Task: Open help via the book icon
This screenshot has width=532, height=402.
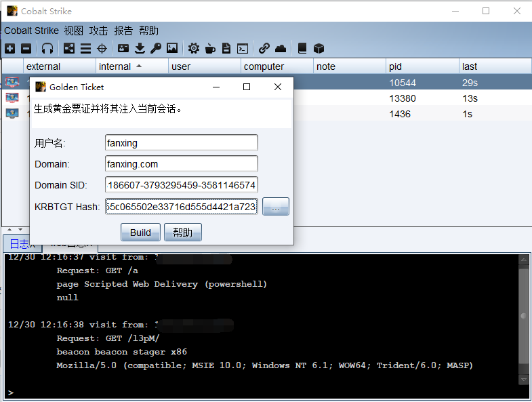Action: coord(302,49)
